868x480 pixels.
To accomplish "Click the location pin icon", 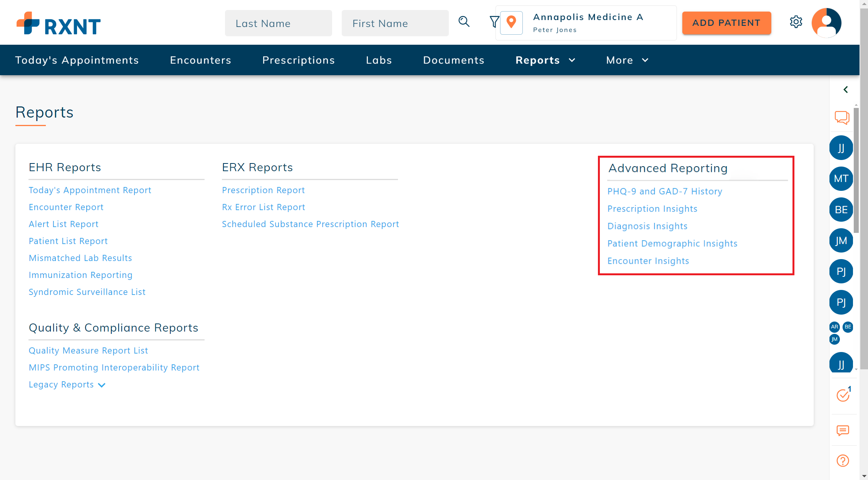I will click(x=511, y=23).
